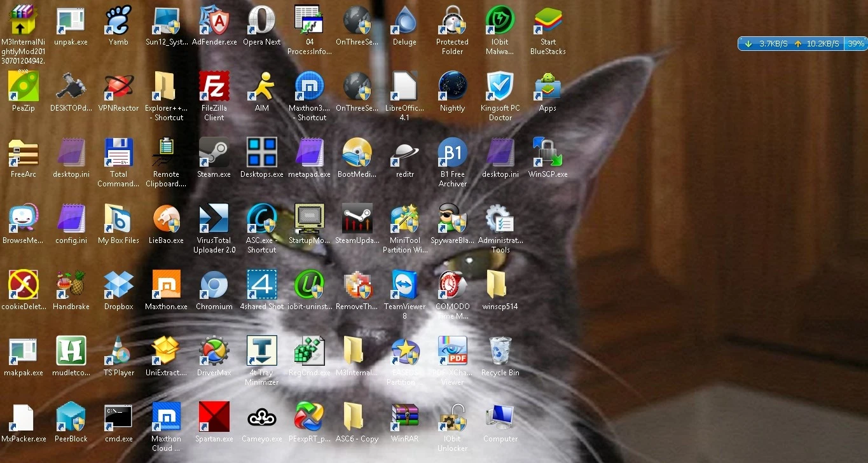Select the Yamb shortcut icon

(119, 20)
